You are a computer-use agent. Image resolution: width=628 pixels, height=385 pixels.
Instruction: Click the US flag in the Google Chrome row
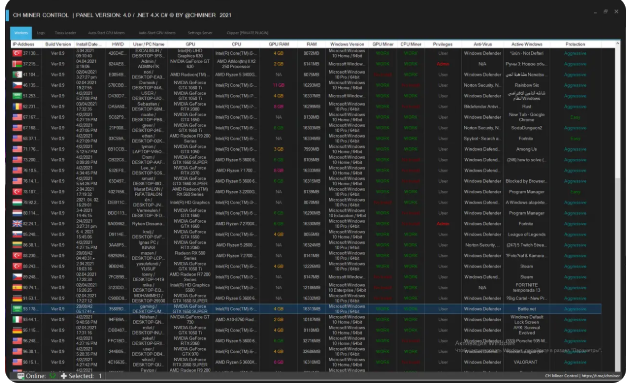coord(17,117)
